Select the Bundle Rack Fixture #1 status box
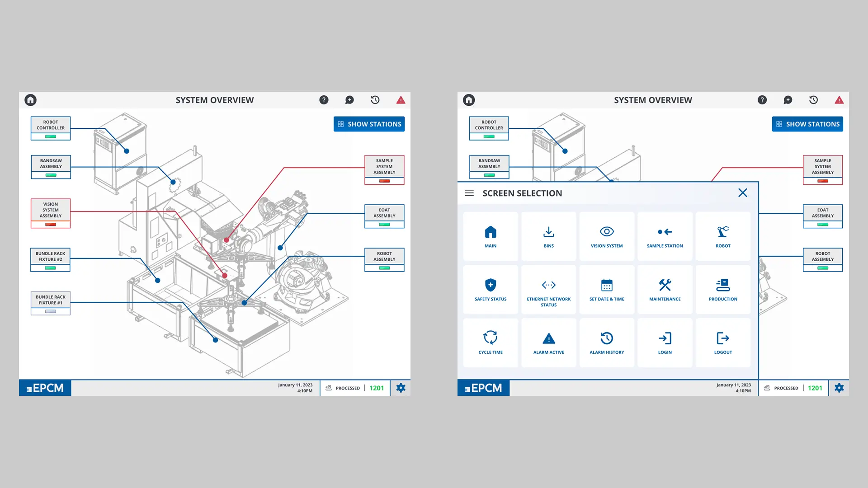868x488 pixels. (x=51, y=303)
